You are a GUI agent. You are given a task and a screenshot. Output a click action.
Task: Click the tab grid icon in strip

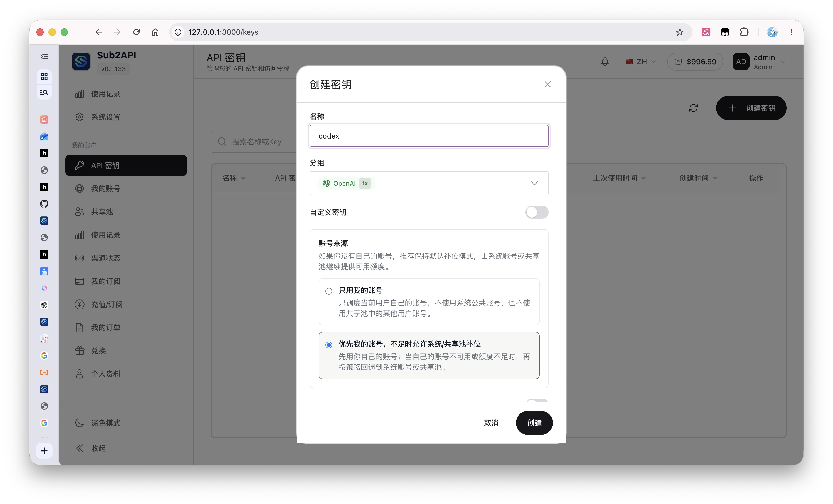[x=44, y=76]
